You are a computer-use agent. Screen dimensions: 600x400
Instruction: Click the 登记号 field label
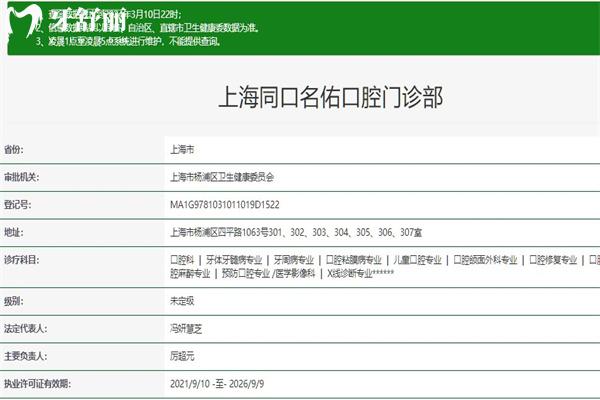click(x=17, y=205)
